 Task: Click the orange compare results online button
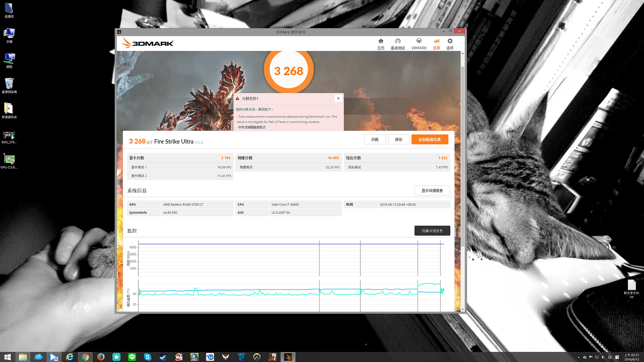tap(430, 140)
